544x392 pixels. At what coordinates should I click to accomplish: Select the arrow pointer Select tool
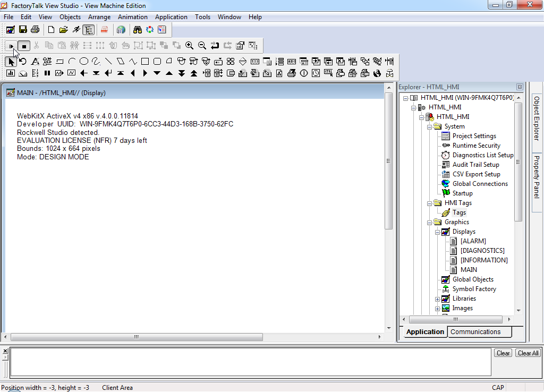coord(11,62)
